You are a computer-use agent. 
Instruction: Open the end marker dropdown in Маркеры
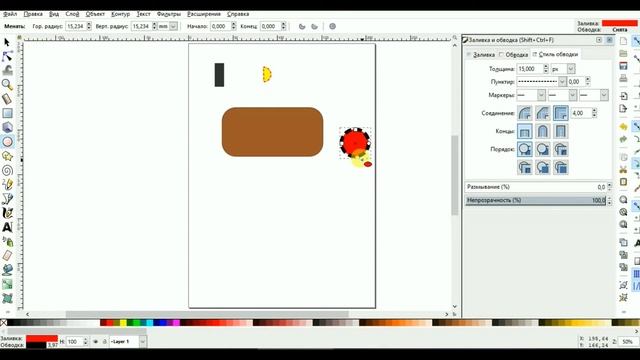point(604,95)
